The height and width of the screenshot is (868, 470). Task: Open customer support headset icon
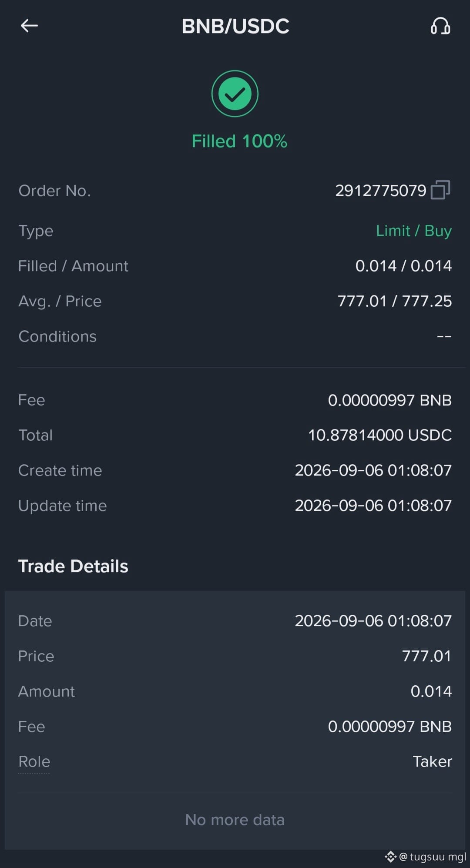pyautogui.click(x=440, y=26)
